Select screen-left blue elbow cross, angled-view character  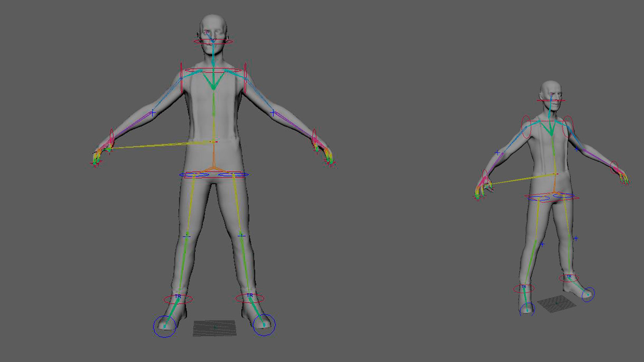click(497, 153)
